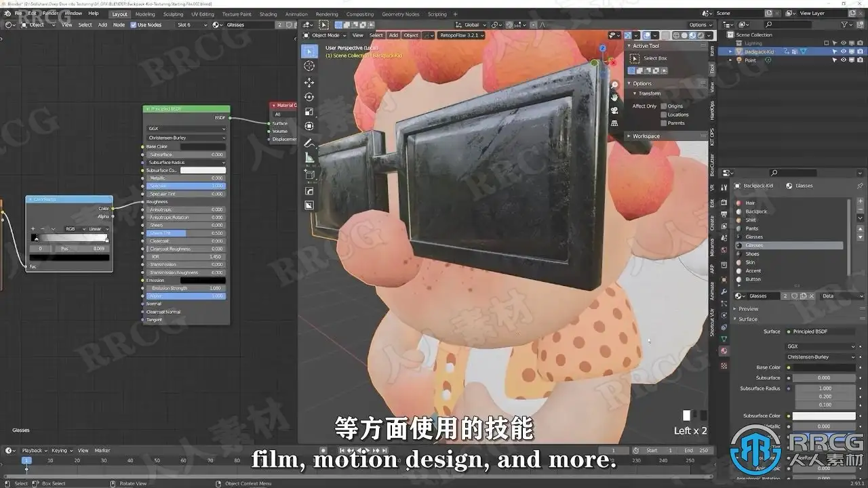Add a material slot with plus button
The height and width of the screenshot is (488, 868).
coord(860,202)
